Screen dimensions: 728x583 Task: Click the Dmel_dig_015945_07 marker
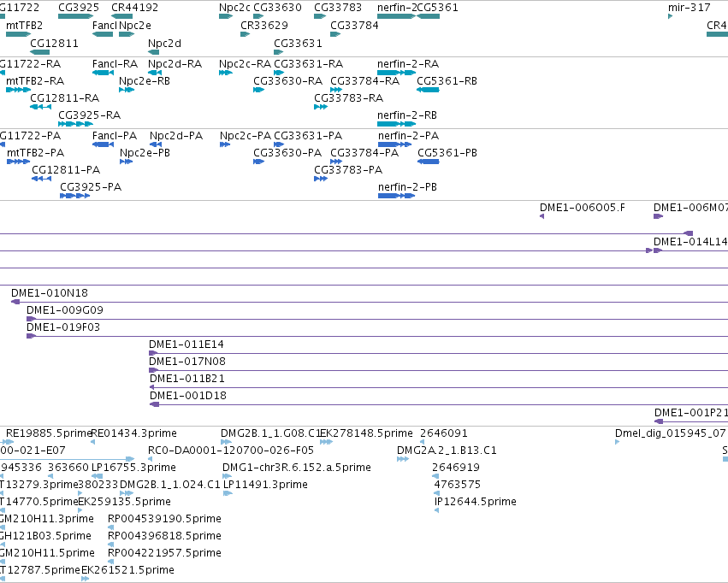(617, 442)
